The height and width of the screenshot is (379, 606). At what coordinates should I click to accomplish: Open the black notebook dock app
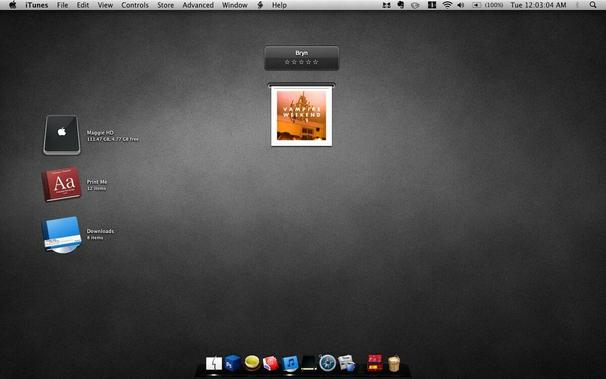click(309, 364)
